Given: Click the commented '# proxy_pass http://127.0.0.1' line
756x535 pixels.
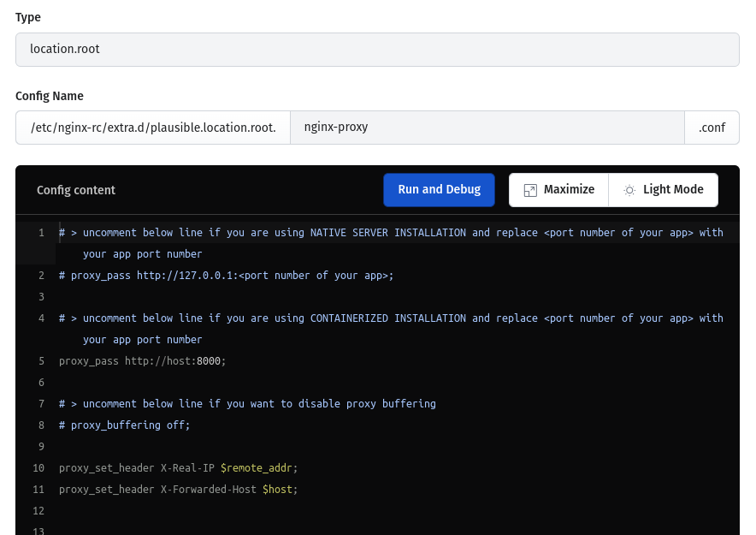Looking at the screenshot, I should (226, 276).
